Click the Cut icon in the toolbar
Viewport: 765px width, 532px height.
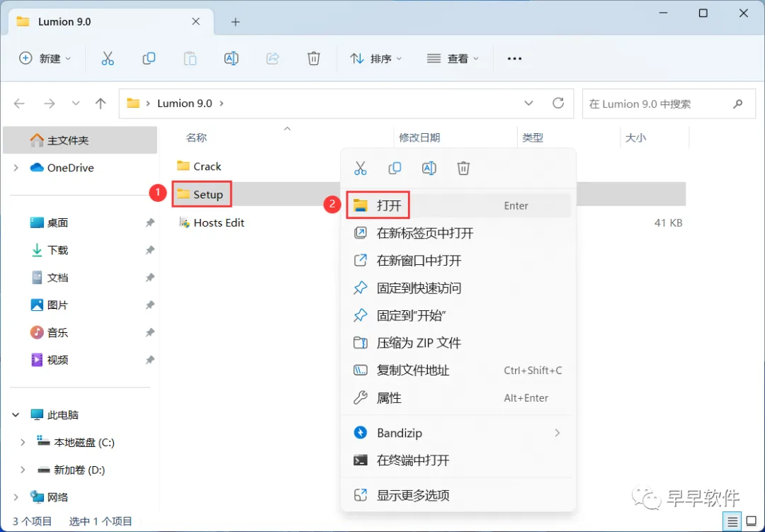[x=108, y=59]
